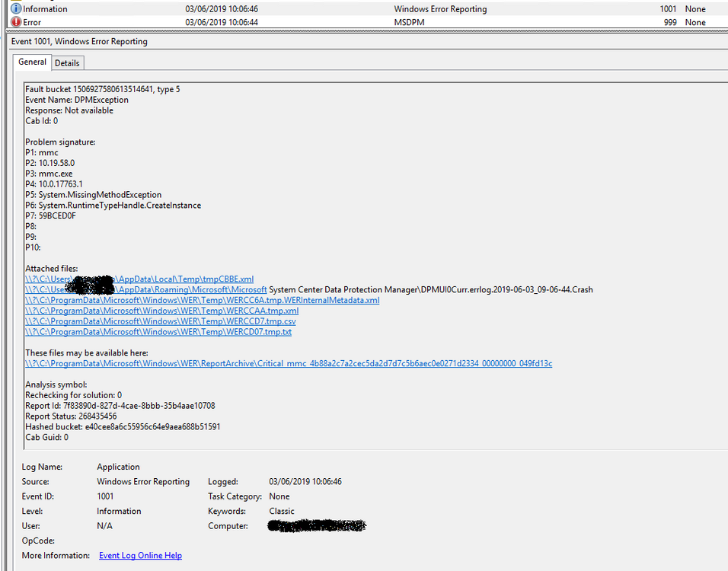Click the P2: 10.19.58.0 line
Viewport: 728px width, 571px height.
[x=49, y=164]
